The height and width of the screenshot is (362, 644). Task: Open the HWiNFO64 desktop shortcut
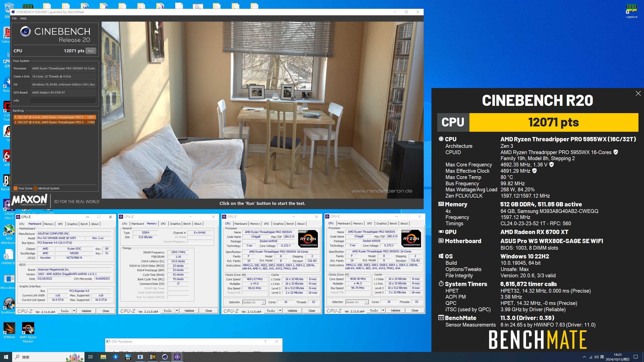pos(9,257)
